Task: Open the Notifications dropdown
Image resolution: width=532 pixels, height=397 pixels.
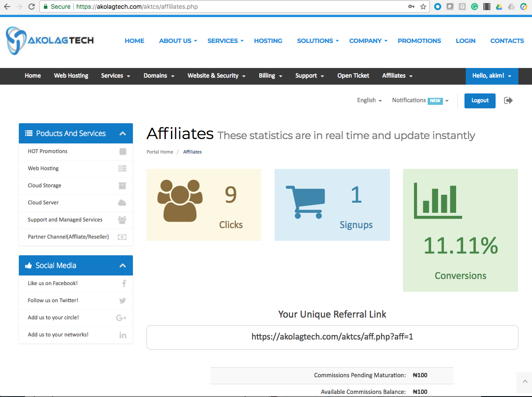Action: 420,100
